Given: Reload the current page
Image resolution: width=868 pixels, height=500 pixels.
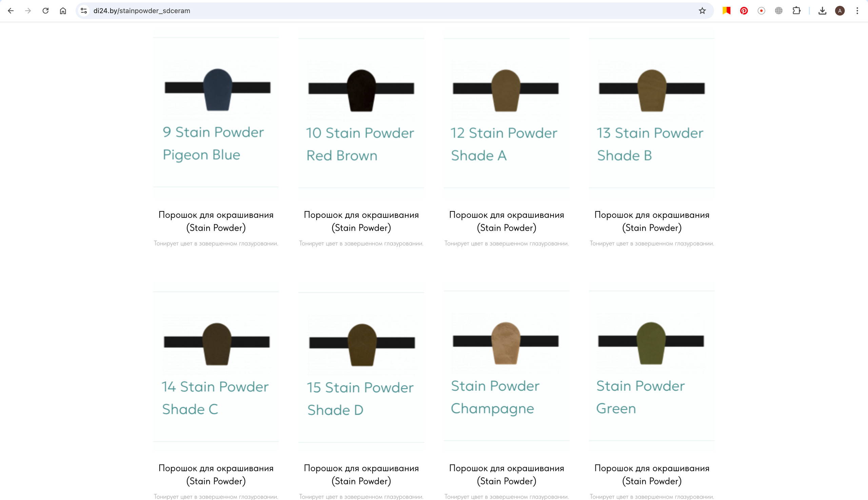Looking at the screenshot, I should (x=45, y=11).
